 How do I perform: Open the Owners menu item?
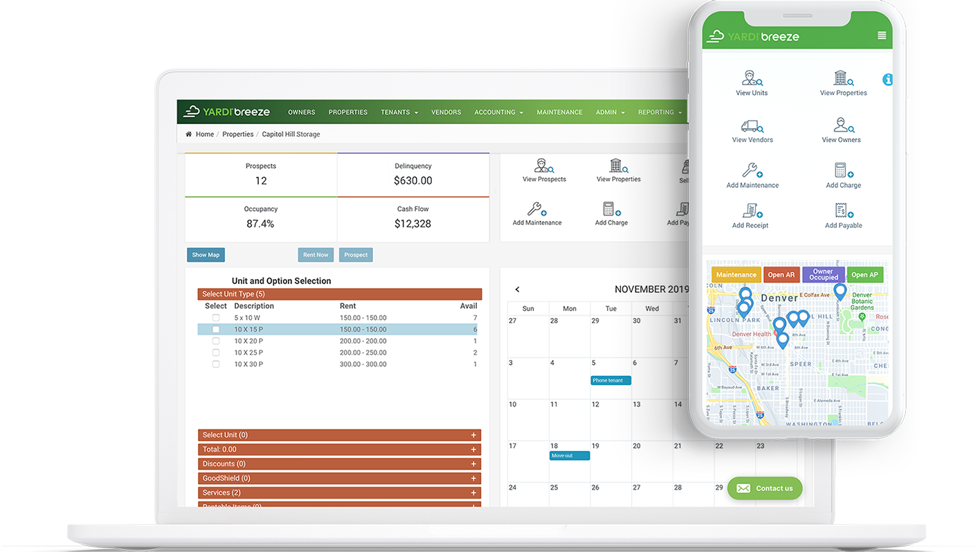click(x=301, y=112)
